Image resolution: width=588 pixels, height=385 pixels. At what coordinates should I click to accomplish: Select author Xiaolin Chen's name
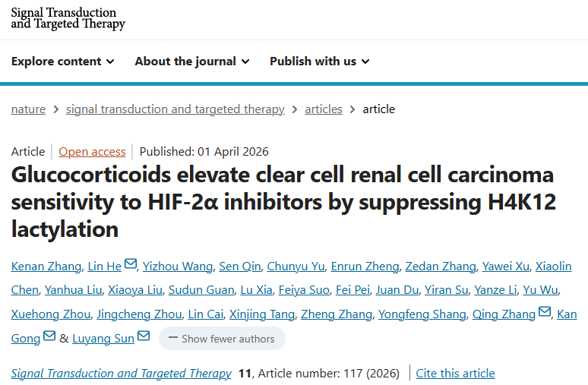[554, 267]
